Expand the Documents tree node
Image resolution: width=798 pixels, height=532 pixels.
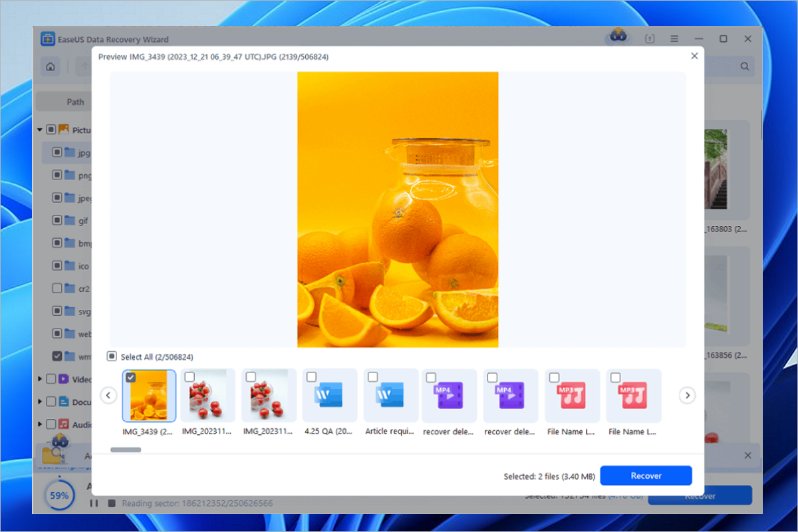40,402
